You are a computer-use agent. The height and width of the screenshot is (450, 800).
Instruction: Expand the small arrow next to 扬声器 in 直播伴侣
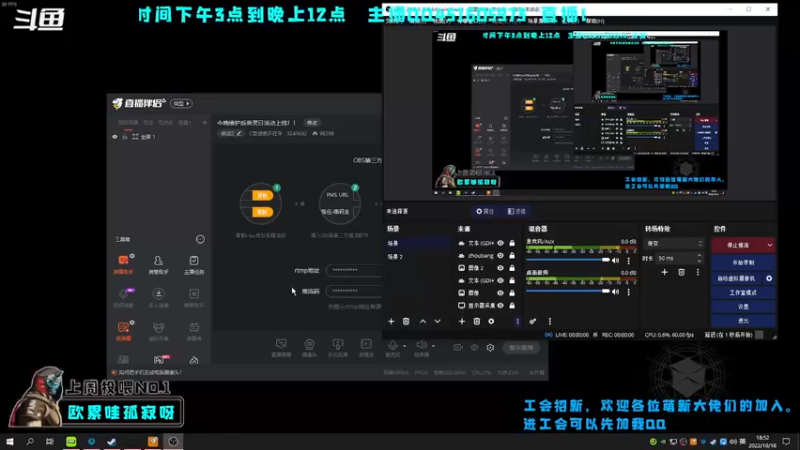click(433, 346)
